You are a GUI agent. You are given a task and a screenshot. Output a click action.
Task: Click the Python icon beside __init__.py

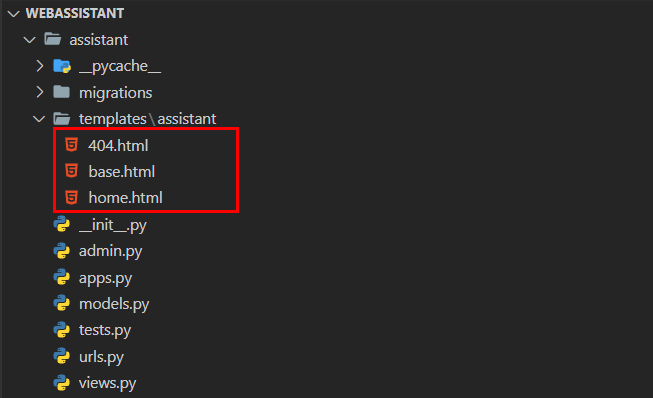[x=62, y=224]
